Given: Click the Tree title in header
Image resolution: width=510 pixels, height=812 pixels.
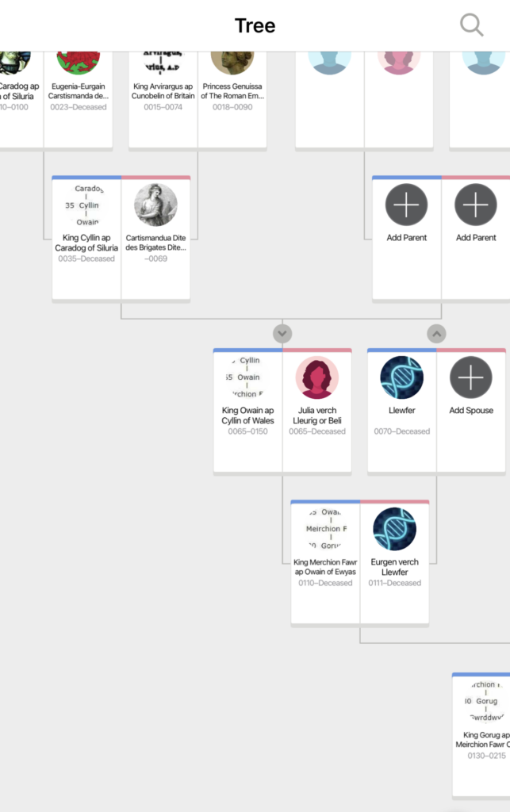Looking at the screenshot, I should pyautogui.click(x=255, y=25).
